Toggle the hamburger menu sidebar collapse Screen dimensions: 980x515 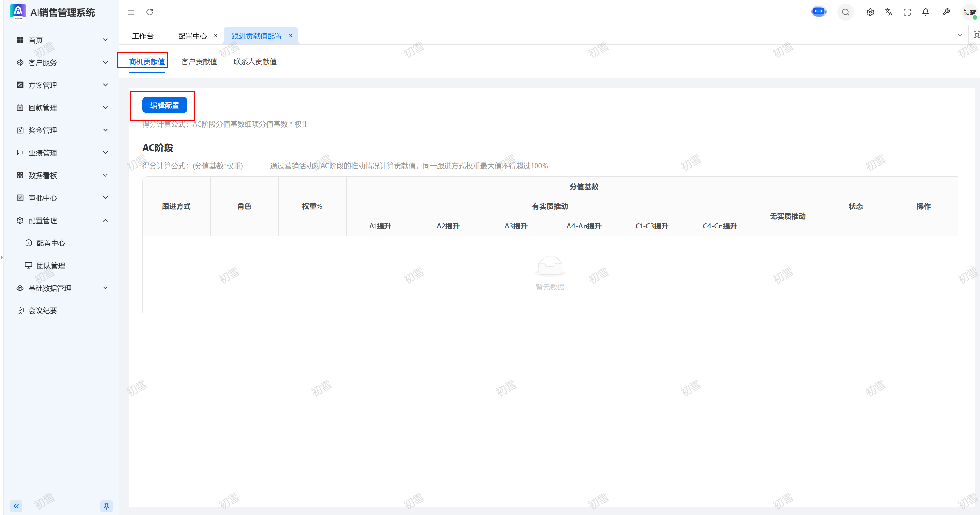click(x=131, y=12)
